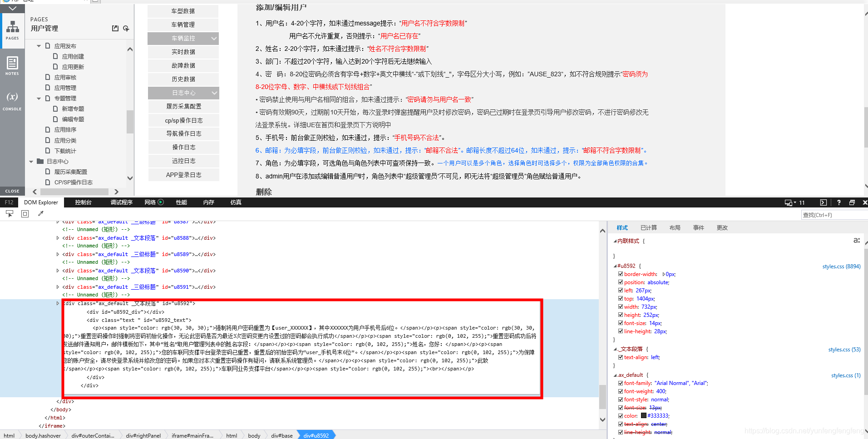Collapse the 日志中心 menu section chevron
Screen dimensions: 868x439
coord(214,93)
